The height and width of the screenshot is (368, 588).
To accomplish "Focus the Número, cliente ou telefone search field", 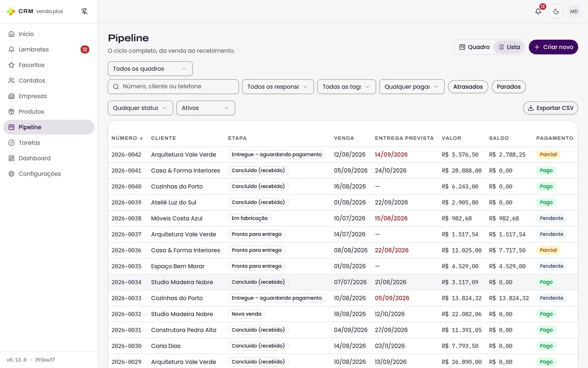I will point(173,87).
